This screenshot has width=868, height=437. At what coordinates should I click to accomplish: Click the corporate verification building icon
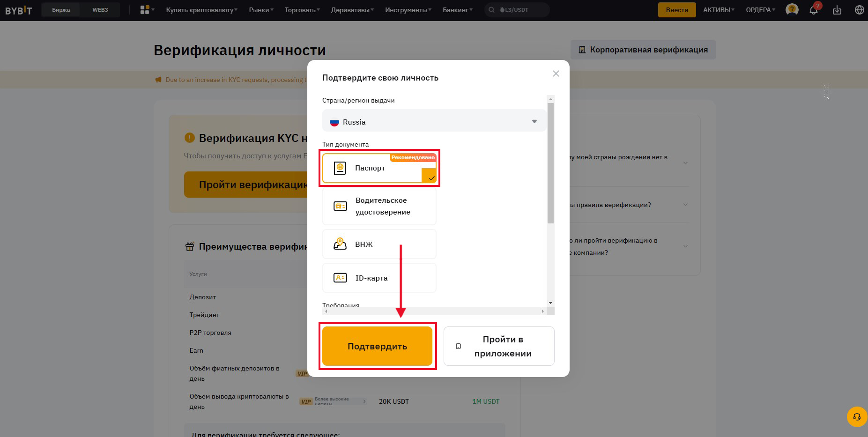(582, 50)
